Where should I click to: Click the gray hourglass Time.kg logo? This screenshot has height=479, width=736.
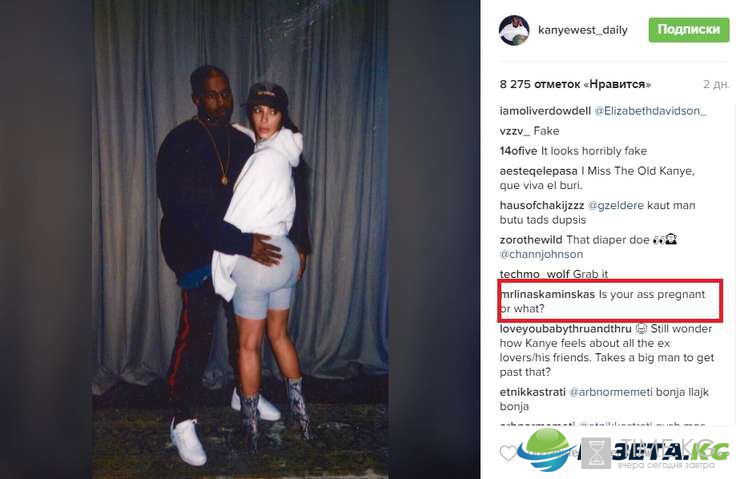596,453
